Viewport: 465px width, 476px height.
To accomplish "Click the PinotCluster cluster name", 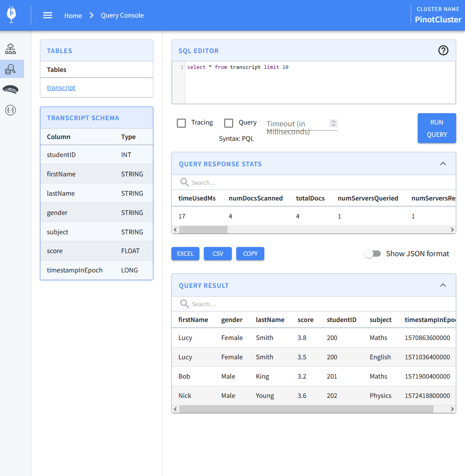I will 438,19.
